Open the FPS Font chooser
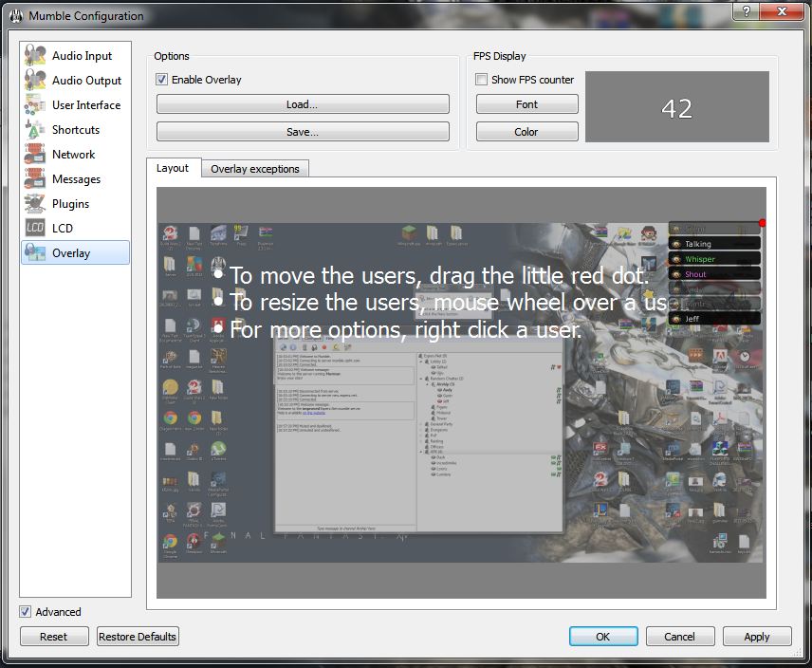Screen dimensions: 812x668 526,104
